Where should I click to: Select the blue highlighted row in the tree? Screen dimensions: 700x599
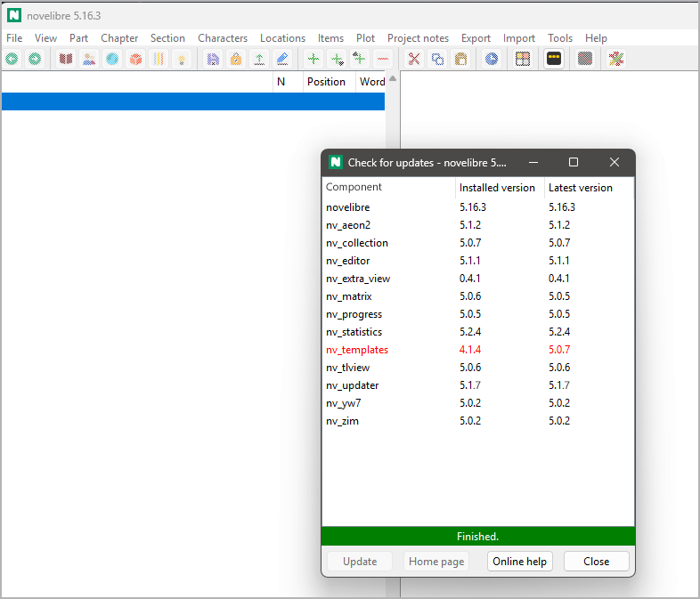coord(193,101)
